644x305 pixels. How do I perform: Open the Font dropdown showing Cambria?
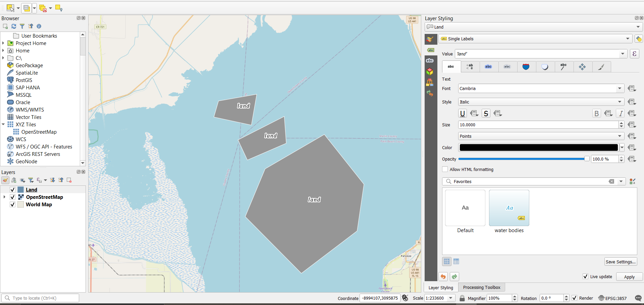541,89
